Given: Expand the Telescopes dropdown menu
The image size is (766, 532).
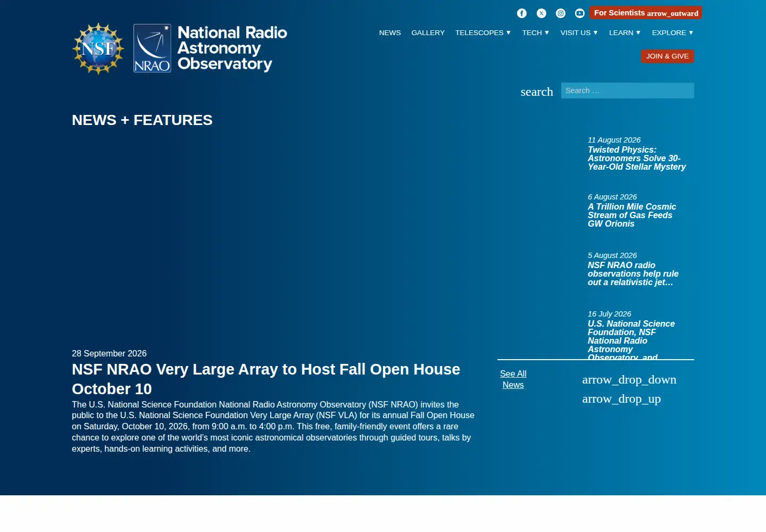Looking at the screenshot, I should click(x=483, y=33).
